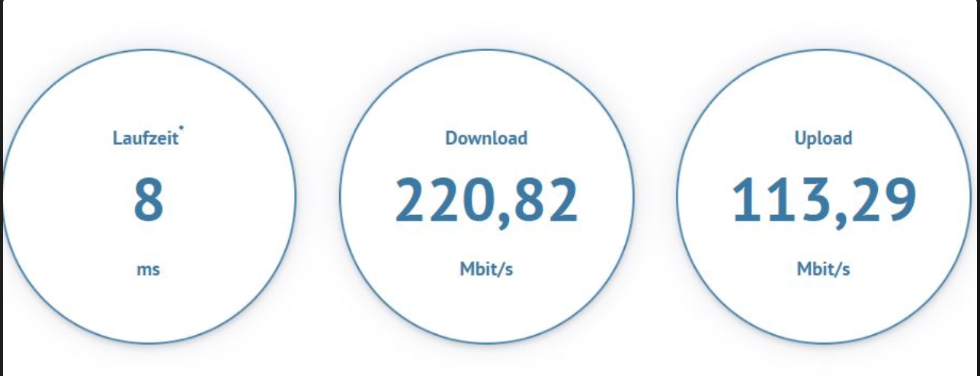Click Mbit/s unit below download value
The width and height of the screenshot is (980, 376).
click(486, 270)
